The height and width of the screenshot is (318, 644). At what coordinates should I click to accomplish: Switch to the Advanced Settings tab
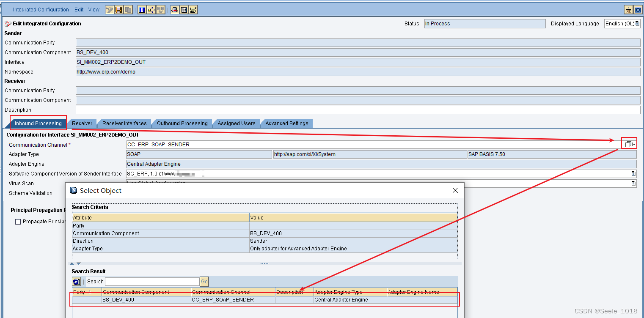pos(287,123)
